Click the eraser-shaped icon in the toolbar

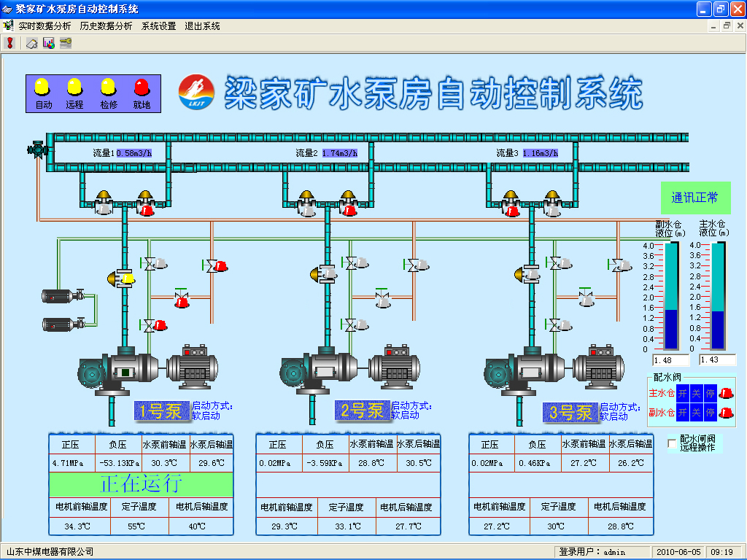[31, 43]
